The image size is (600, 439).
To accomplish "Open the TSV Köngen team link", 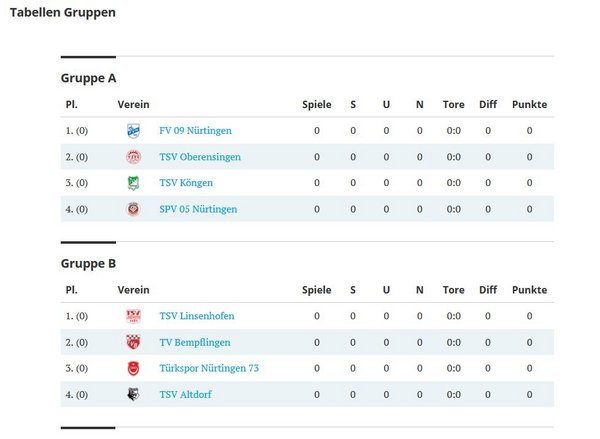I will pyautogui.click(x=186, y=183).
